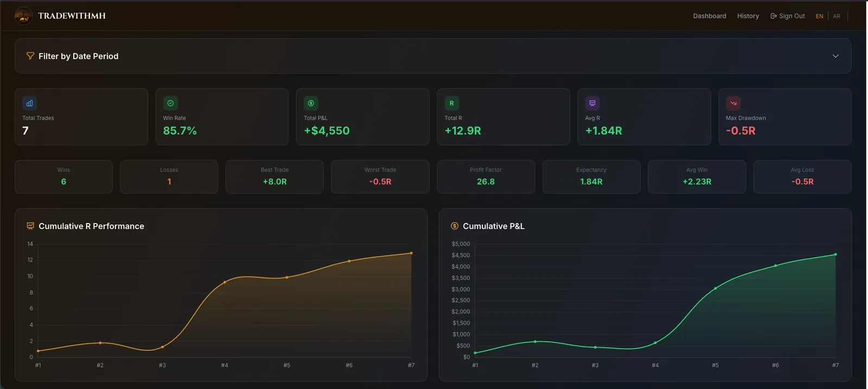Click the TradeWithMH logo avatar
Screen dimensions: 868x389
pos(23,16)
